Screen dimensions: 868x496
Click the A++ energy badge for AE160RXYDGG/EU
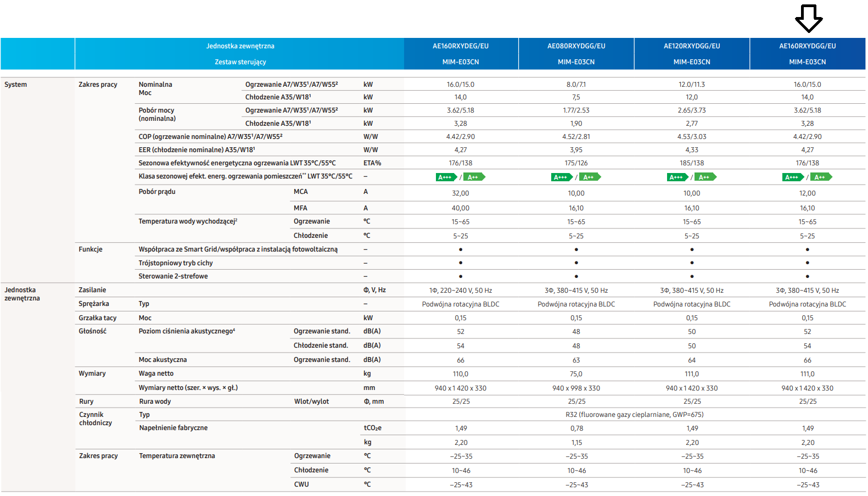[821, 177]
